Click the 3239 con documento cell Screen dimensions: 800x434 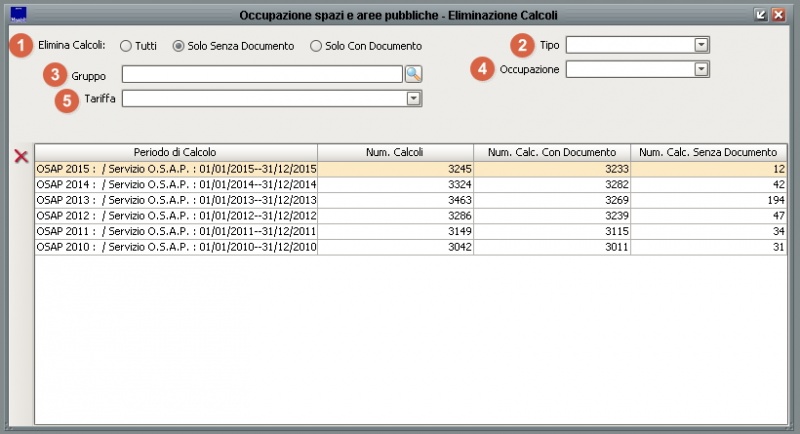[x=552, y=216]
